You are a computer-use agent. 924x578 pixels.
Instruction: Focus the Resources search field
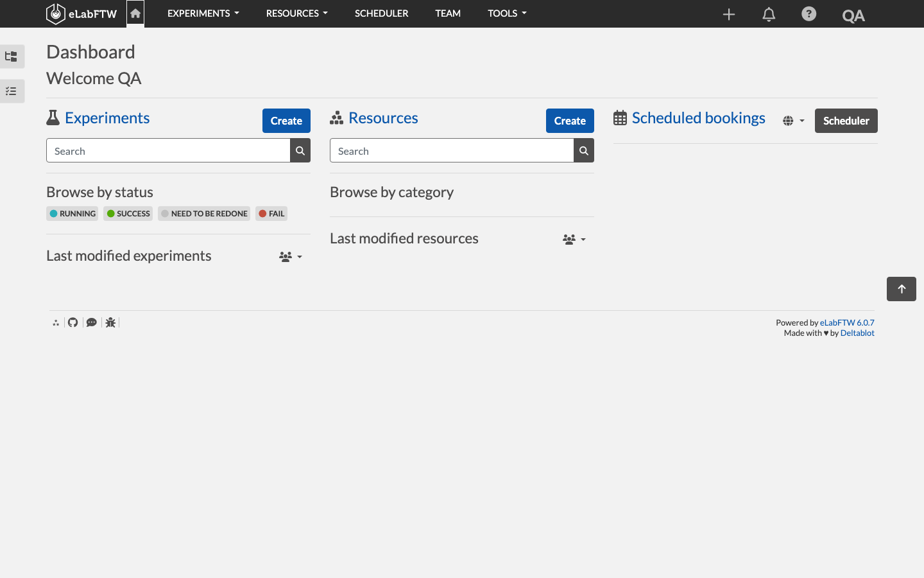pyautogui.click(x=452, y=150)
